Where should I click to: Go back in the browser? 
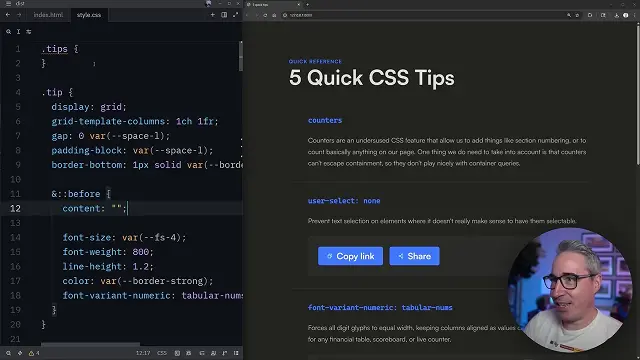[247, 15]
